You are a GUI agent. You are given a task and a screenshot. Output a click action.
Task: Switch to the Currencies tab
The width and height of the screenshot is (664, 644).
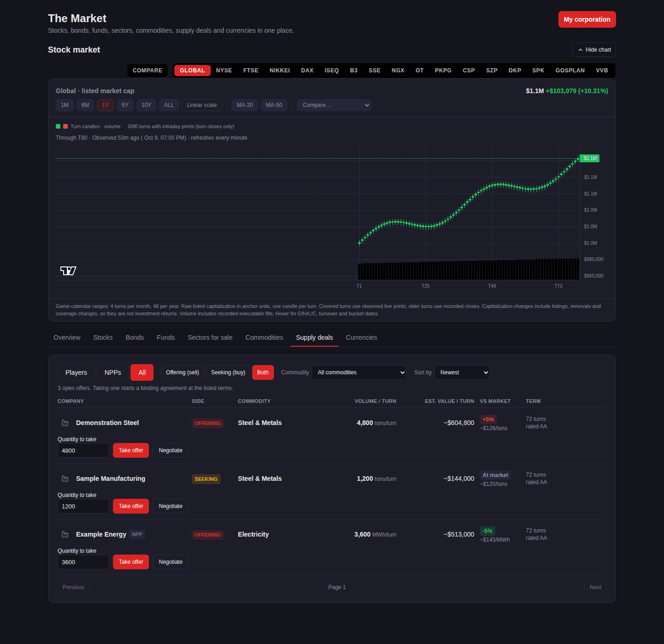click(x=362, y=337)
